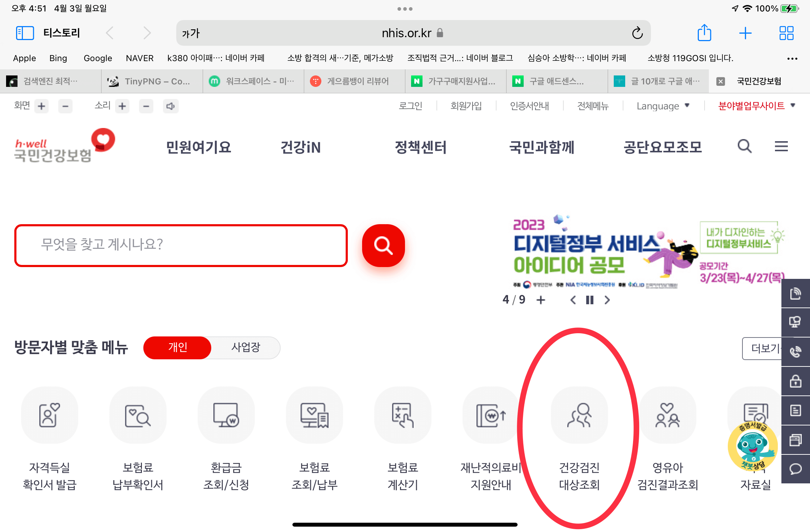Open the hamburger menu icon
810x532 pixels.
[781, 146]
